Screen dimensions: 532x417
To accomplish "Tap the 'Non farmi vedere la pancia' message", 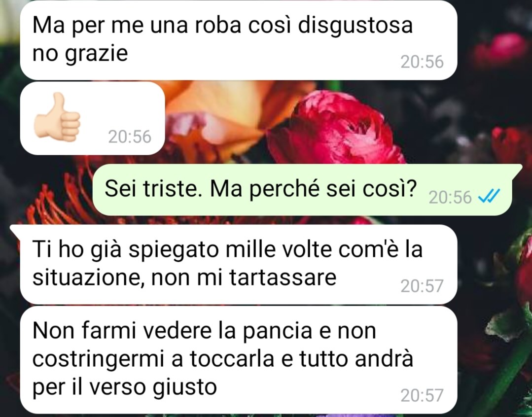I will click(239, 360).
